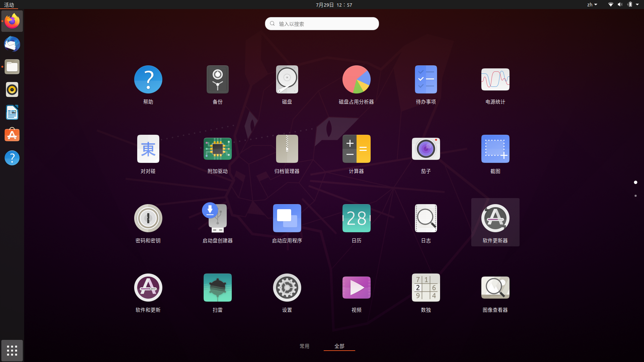The width and height of the screenshot is (644, 362).
Task: Select the first app page dot
Action: 635,182
